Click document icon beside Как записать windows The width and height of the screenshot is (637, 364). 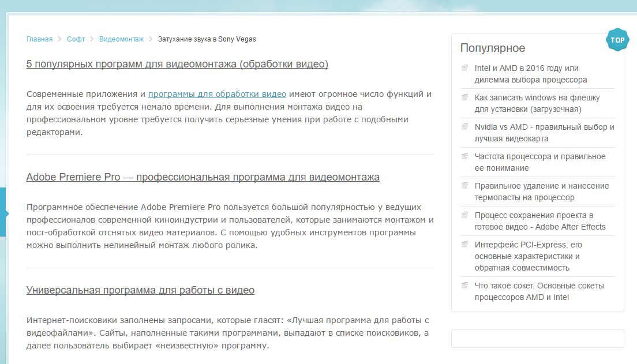pyautogui.click(x=464, y=97)
